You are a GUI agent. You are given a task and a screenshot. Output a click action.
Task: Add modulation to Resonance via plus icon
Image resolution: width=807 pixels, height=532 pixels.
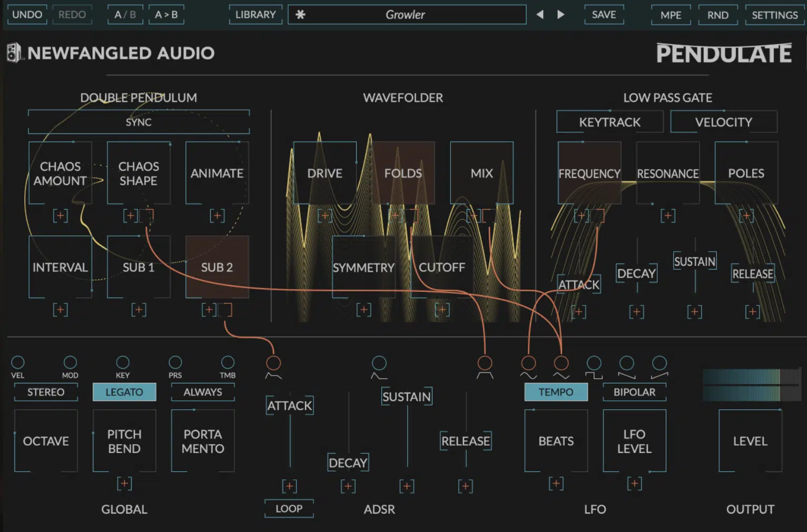click(x=668, y=216)
